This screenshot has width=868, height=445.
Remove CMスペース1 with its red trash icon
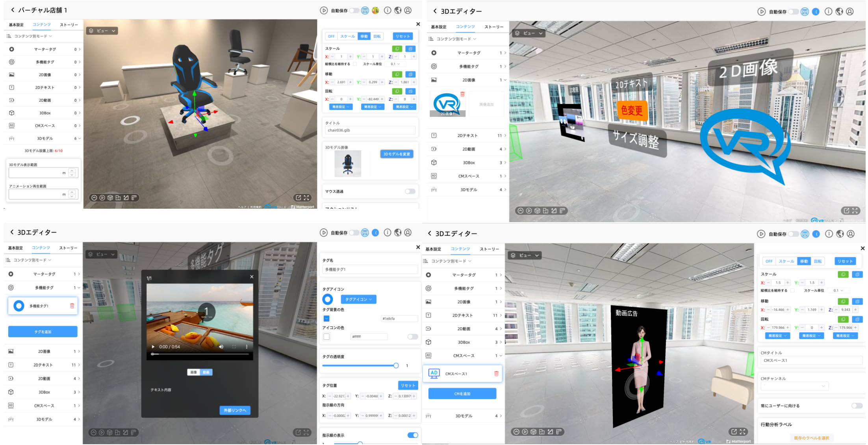(496, 374)
